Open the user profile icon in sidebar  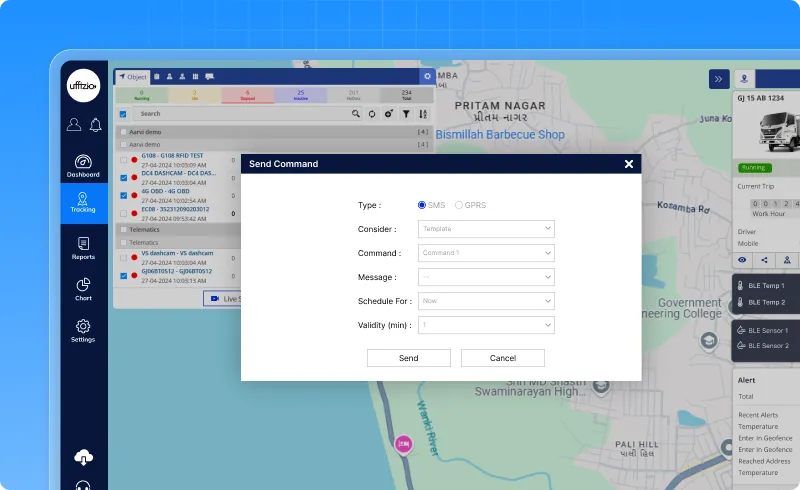click(74, 125)
